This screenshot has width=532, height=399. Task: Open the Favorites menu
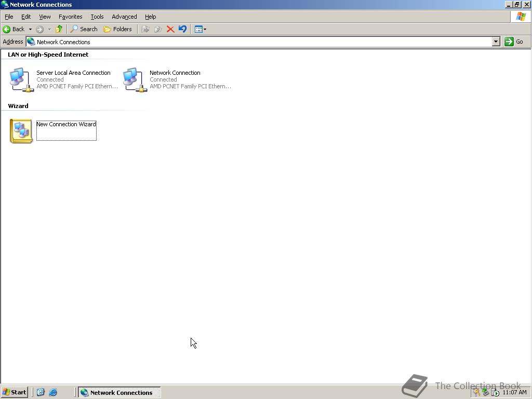tap(71, 17)
